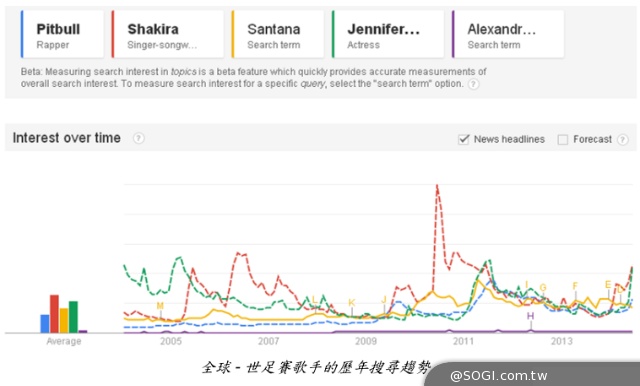Select the Santana search term card
Image resolution: width=640 pixels, height=386 pixels.
pos(278,35)
